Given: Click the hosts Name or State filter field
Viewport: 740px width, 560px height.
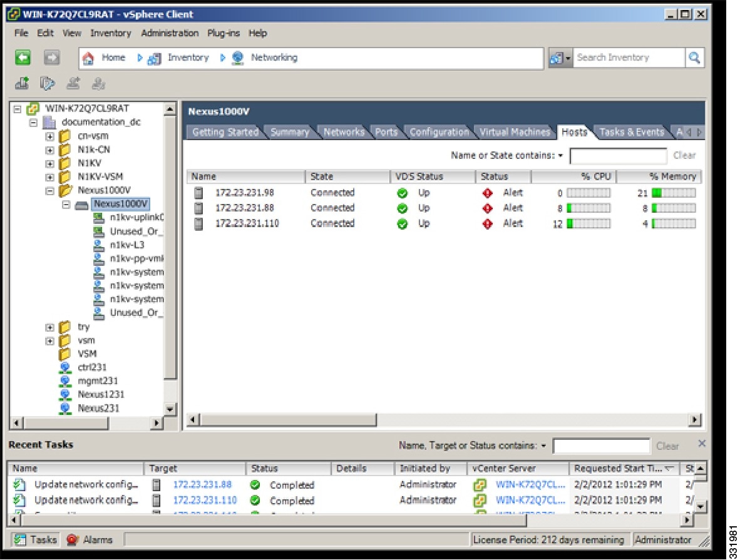Looking at the screenshot, I should 619,156.
